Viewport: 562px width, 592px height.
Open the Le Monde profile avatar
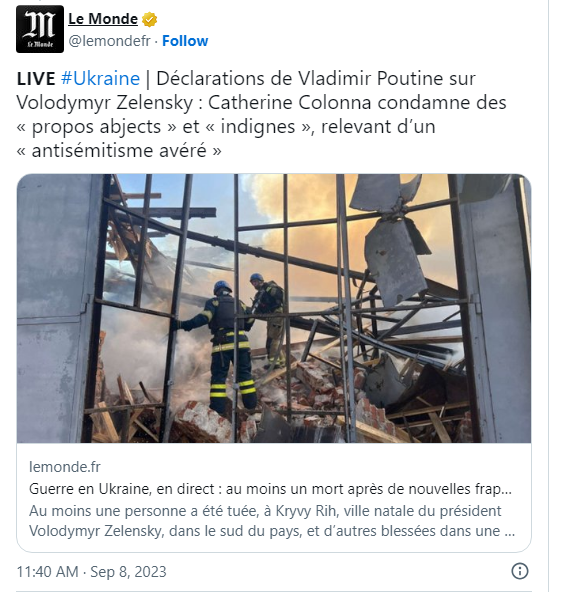pos(40,29)
